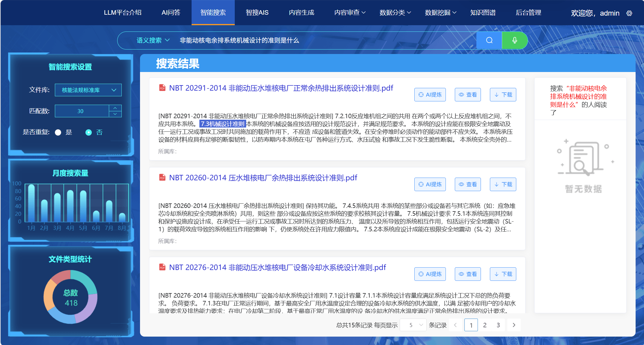This screenshot has height=345, width=644.
Task: Click PDF icon of NBT 20260-2014 result
Action: pyautogui.click(x=162, y=178)
